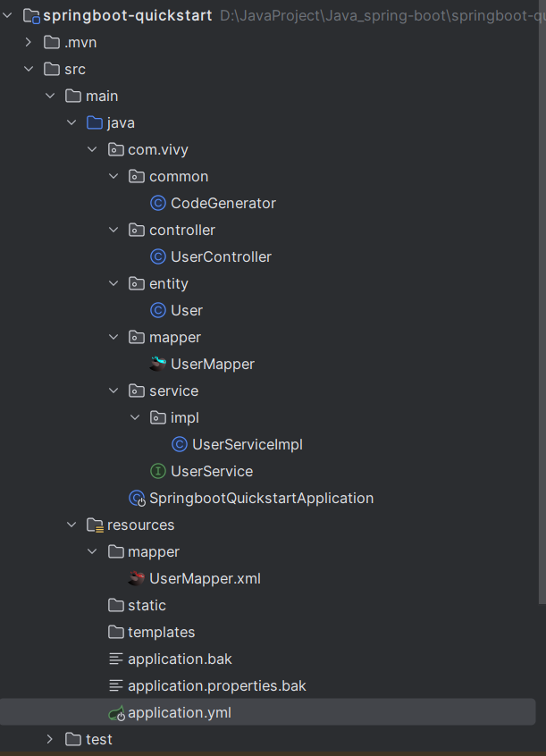Viewport: 546px width, 756px height.
Task: Click the springboot-quickstart module icon
Action: coord(31,15)
